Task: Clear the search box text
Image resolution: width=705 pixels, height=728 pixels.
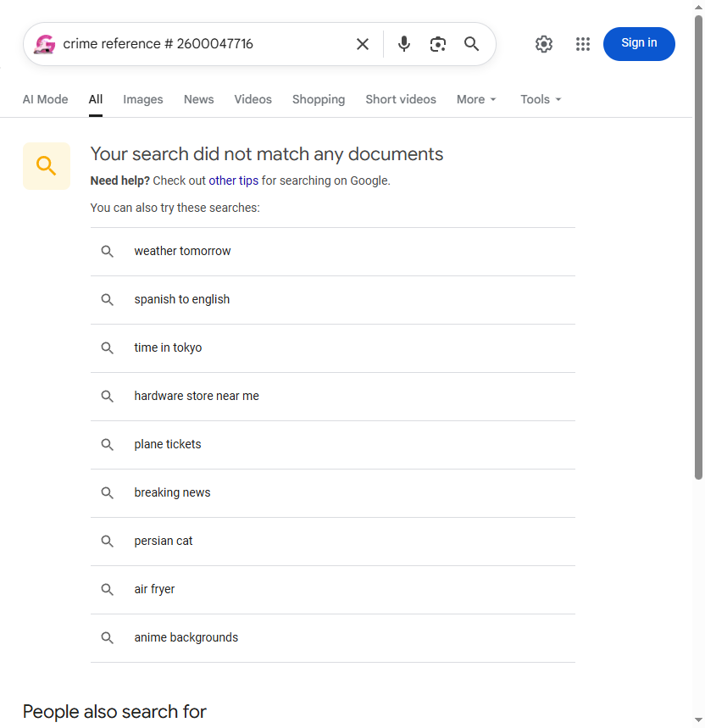Action: tap(363, 44)
